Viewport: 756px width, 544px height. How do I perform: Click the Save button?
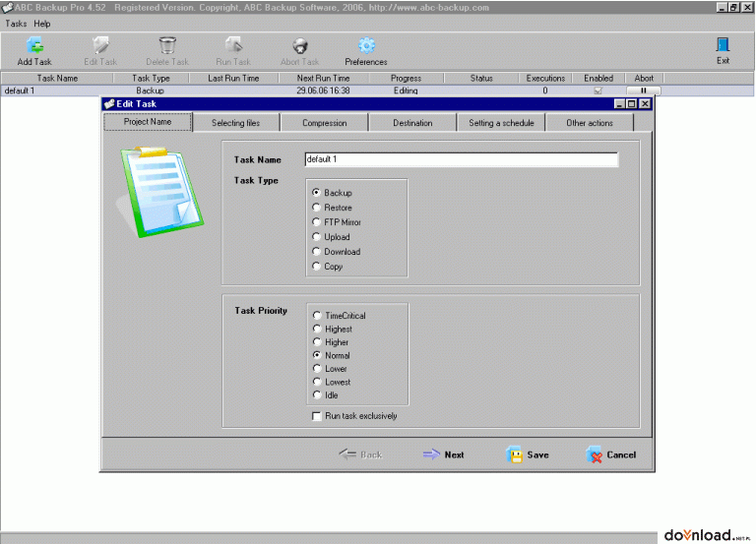tap(528, 454)
